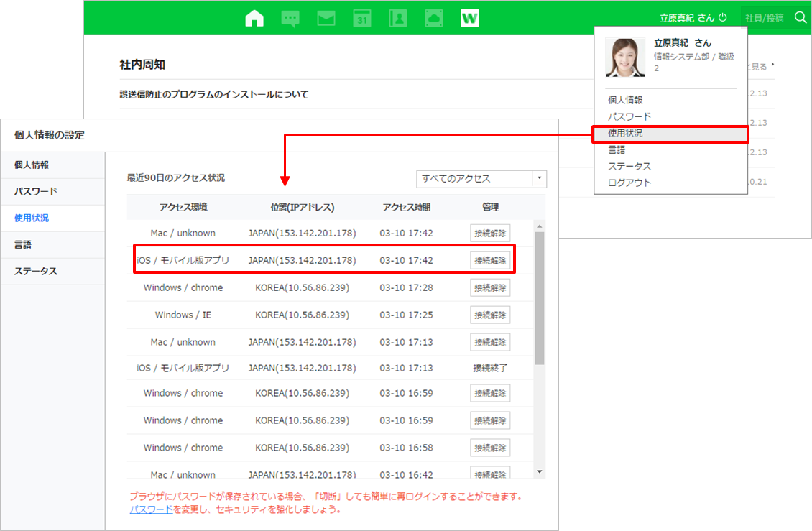Screen dimensions: 812x531
Task: Select 使用状況 in the user menu
Action: 625,134
